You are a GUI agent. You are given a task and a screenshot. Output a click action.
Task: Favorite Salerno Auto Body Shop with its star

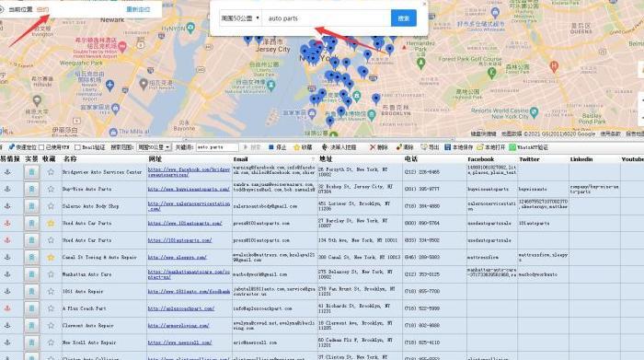[51, 206]
